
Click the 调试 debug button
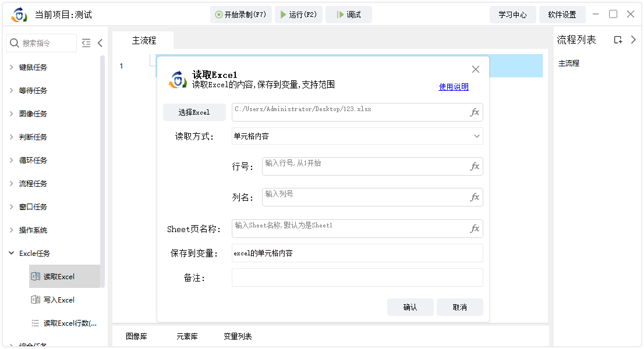349,15
